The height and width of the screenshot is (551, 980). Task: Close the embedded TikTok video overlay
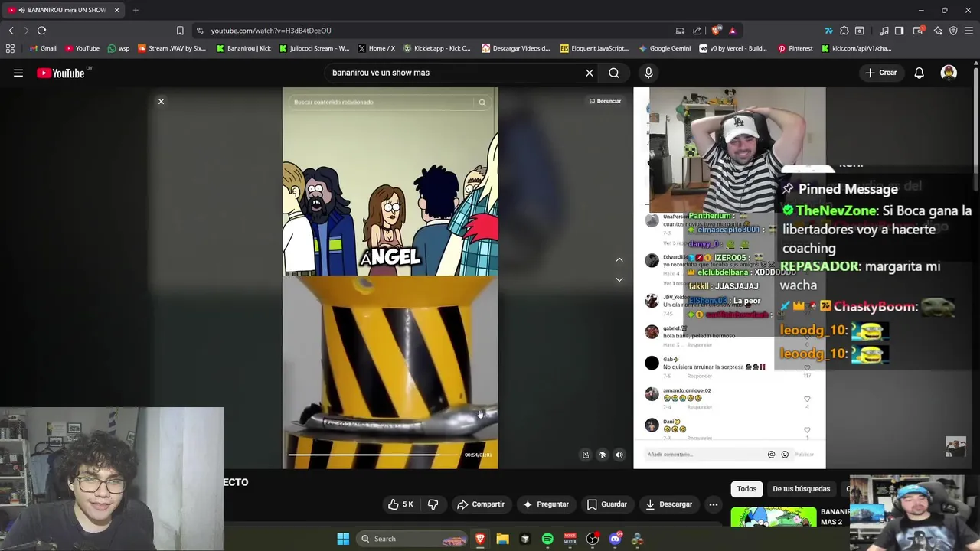[x=161, y=101]
